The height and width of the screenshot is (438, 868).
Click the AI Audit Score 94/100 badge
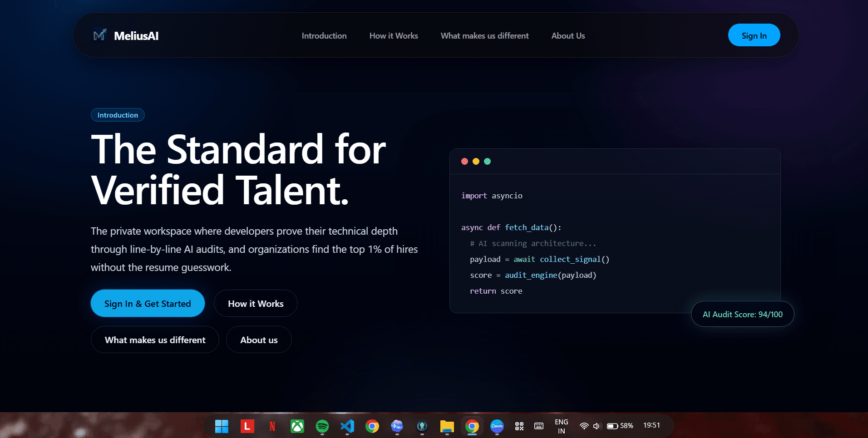[742, 314]
